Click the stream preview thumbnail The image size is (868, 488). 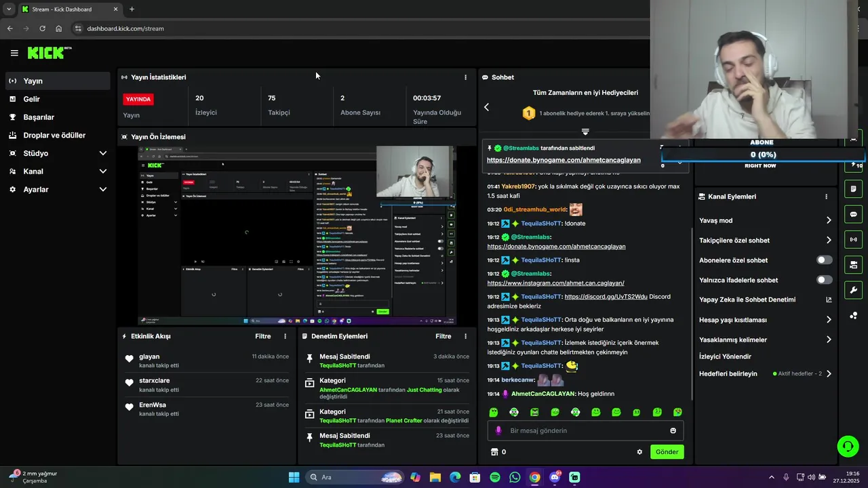click(297, 235)
